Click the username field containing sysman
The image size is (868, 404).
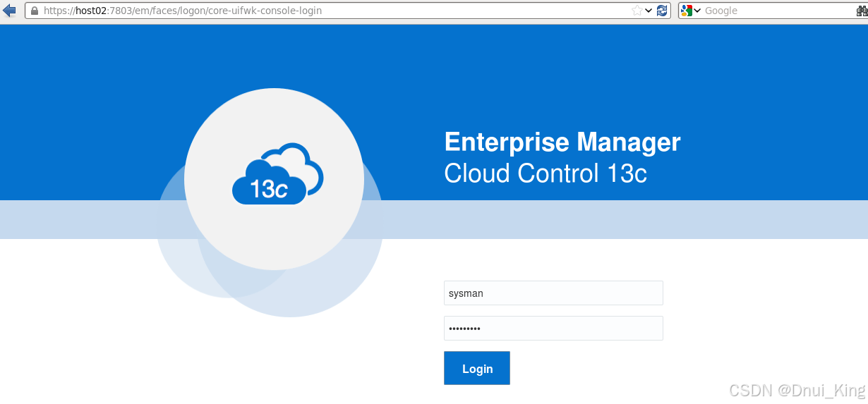(x=553, y=293)
